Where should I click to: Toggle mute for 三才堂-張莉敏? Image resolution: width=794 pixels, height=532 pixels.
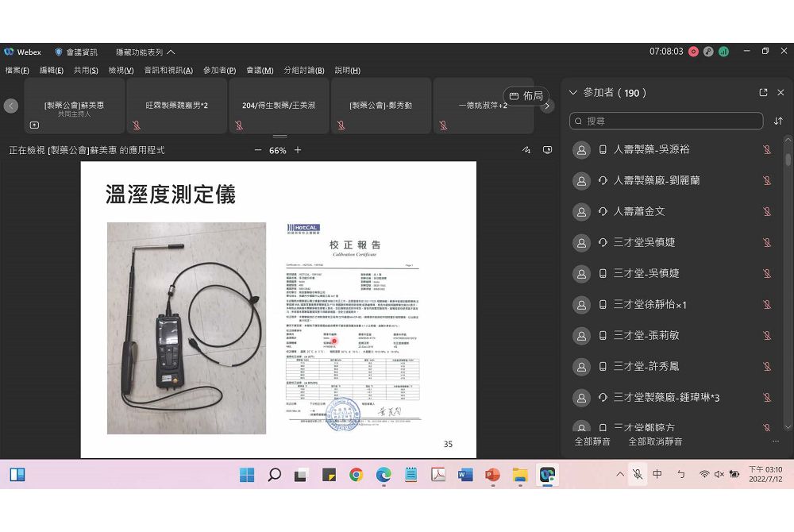[x=767, y=336]
